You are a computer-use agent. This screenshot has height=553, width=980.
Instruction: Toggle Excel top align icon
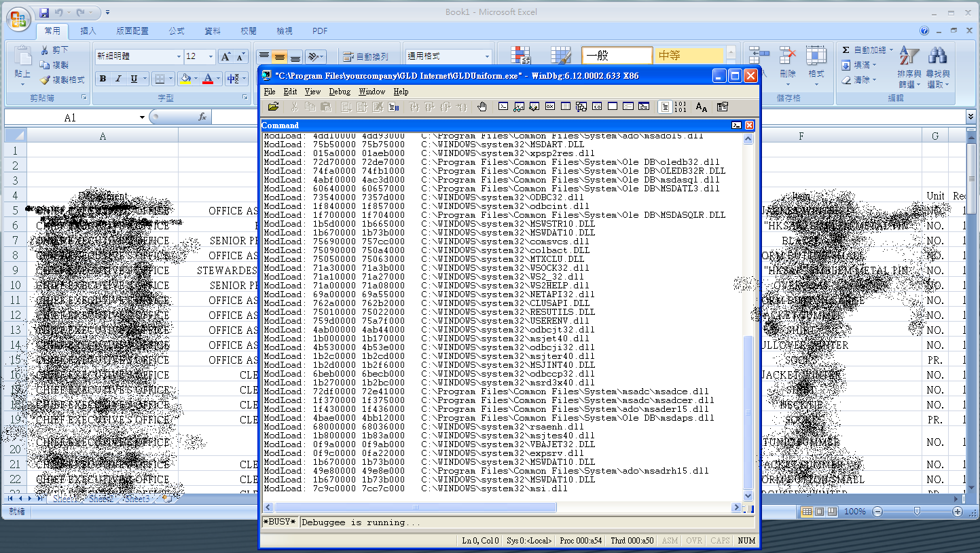tap(264, 57)
